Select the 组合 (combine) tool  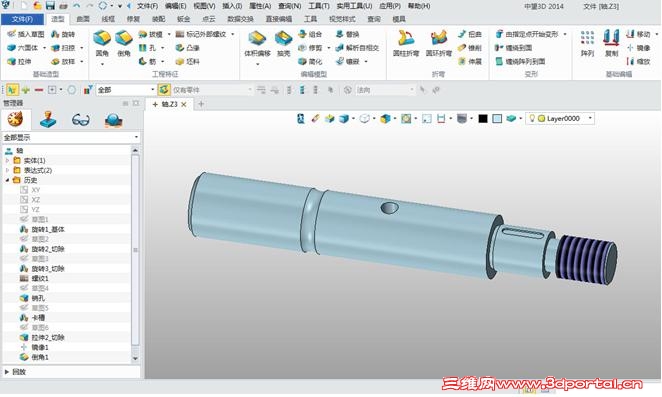[310, 34]
